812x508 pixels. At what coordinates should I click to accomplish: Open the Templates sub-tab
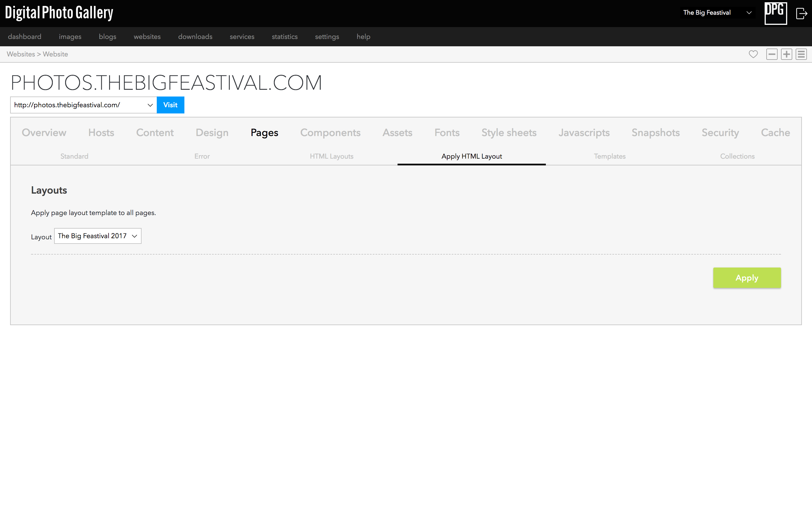tap(610, 156)
